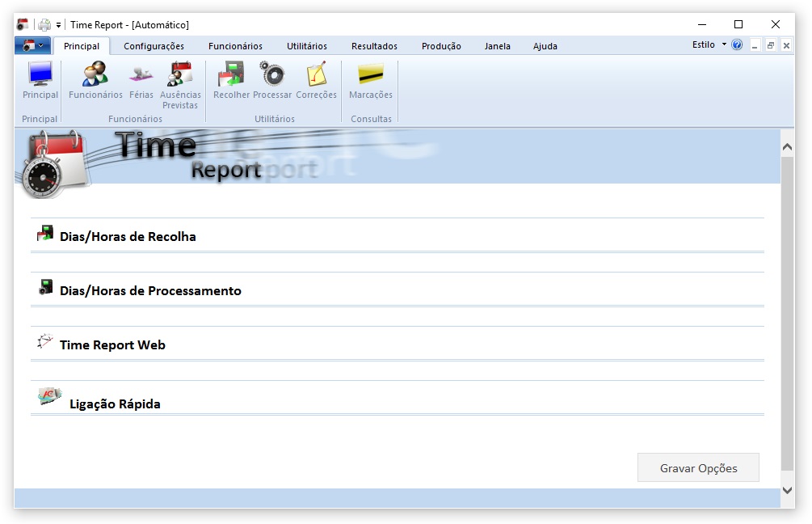The image size is (812, 524).
Task: Open the Férias ribbon icon
Action: 141,80
